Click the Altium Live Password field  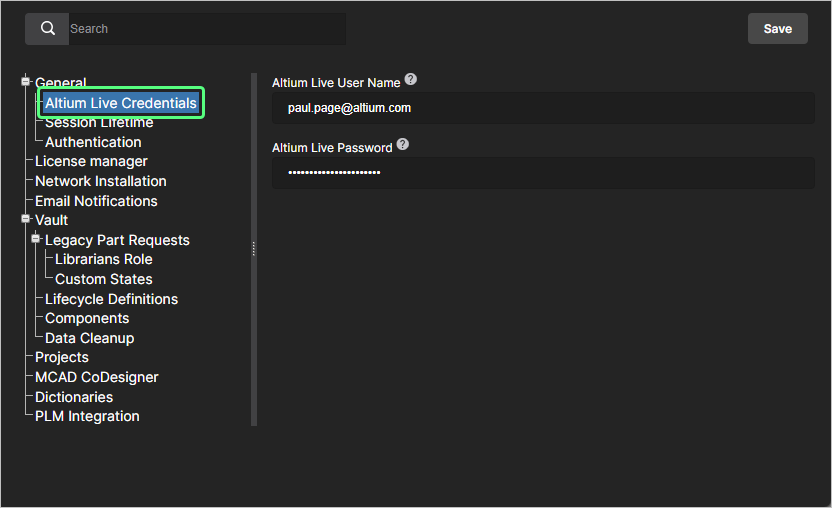(x=543, y=173)
